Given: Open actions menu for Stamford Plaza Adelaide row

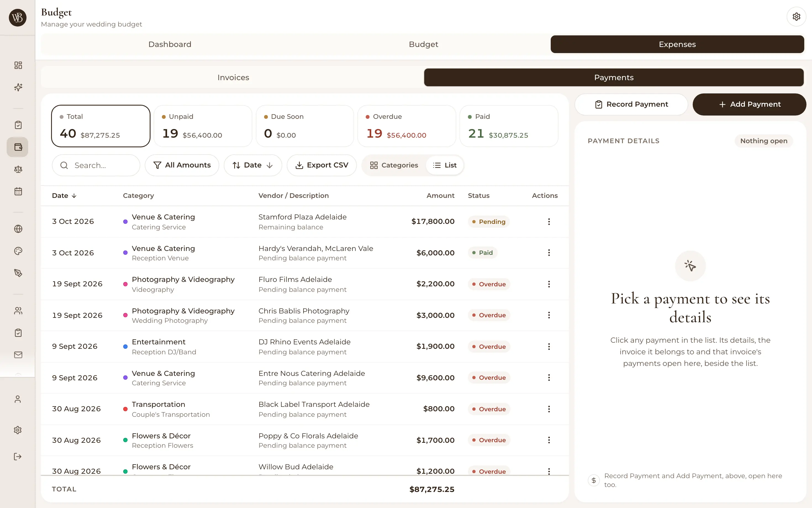Looking at the screenshot, I should (549, 222).
